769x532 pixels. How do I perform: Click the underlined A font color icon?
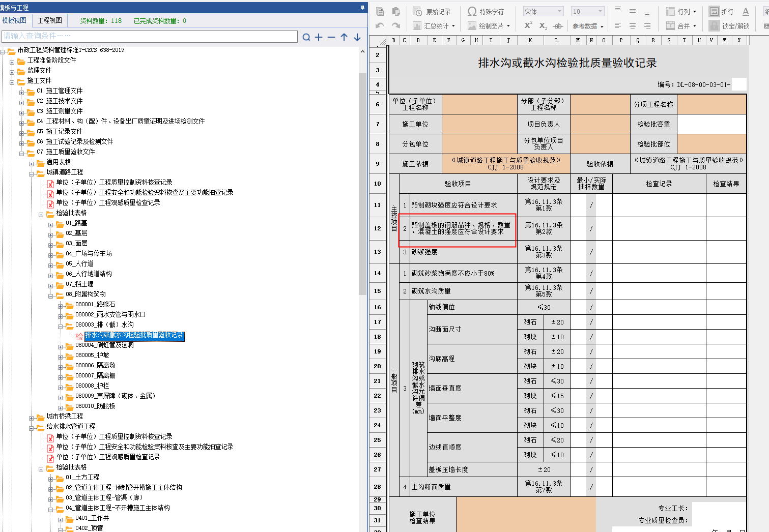point(746,11)
